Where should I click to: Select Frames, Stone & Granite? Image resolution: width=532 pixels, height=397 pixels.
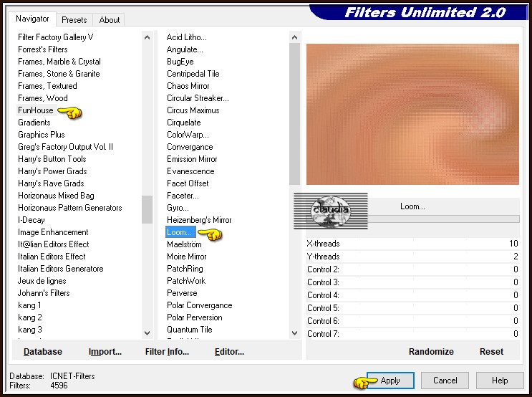59,74
